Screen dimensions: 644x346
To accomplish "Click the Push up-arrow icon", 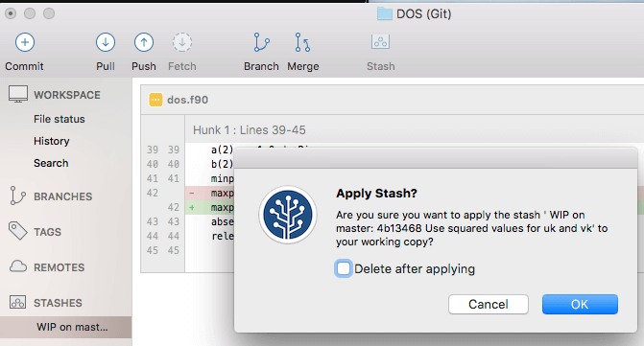I will pyautogui.click(x=144, y=42).
